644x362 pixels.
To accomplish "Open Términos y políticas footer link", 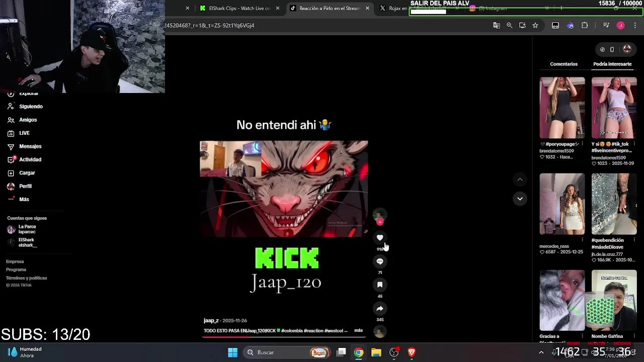I will [x=26, y=278].
